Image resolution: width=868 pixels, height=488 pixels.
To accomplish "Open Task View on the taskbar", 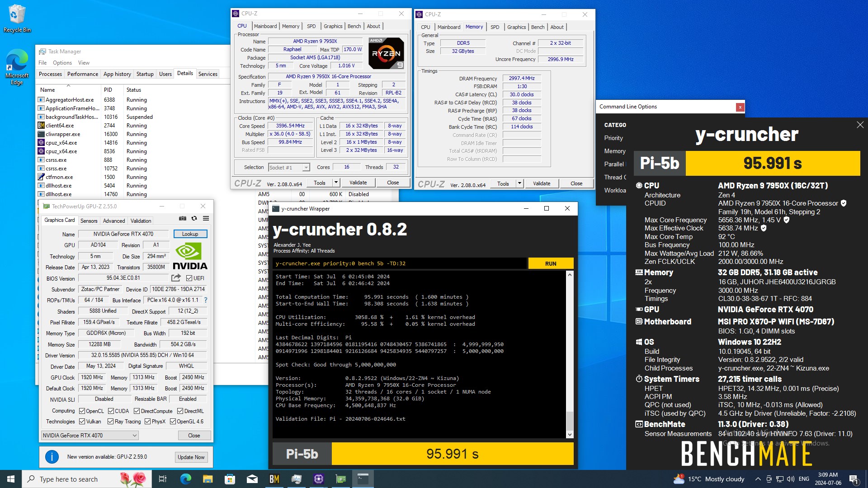I will [163, 479].
